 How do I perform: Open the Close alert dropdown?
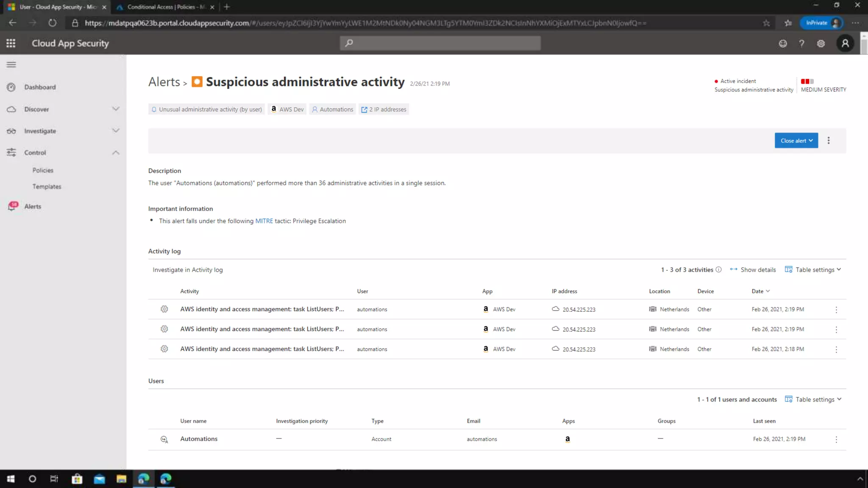pos(796,141)
